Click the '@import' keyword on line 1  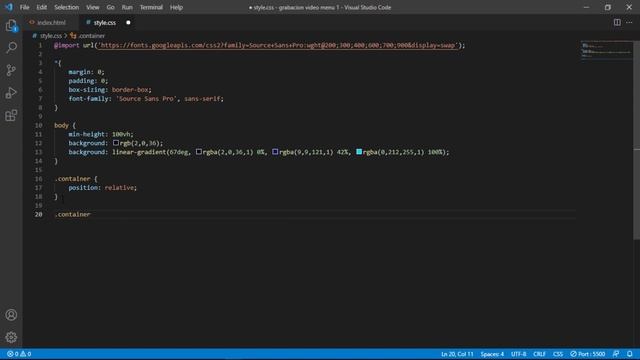click(67, 45)
